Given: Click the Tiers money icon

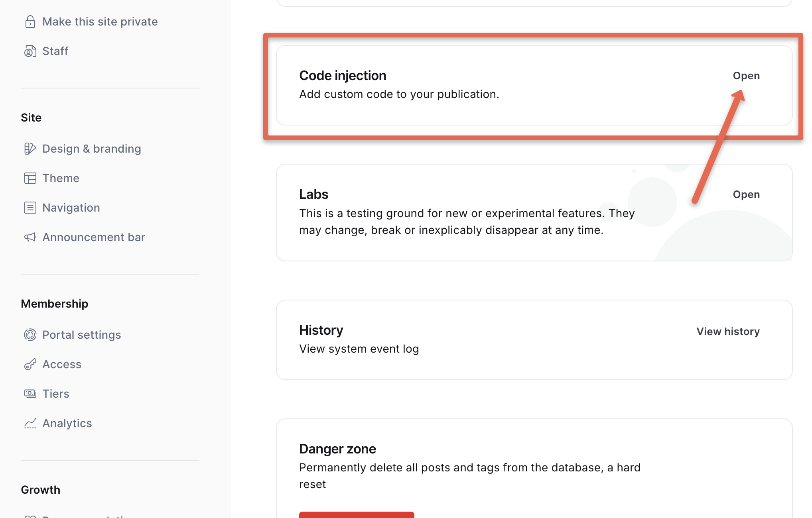Looking at the screenshot, I should coord(30,394).
